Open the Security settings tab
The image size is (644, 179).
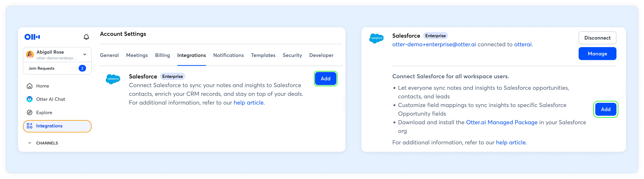pyautogui.click(x=292, y=55)
